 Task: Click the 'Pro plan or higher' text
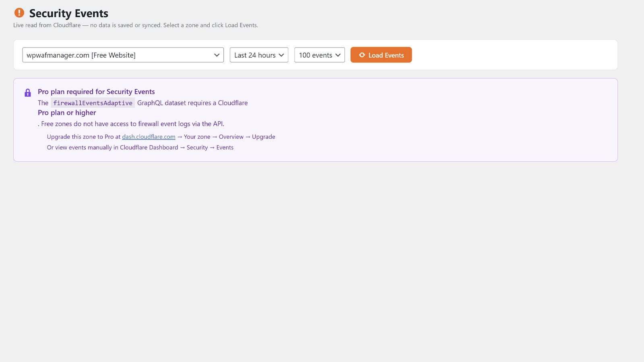(x=67, y=113)
